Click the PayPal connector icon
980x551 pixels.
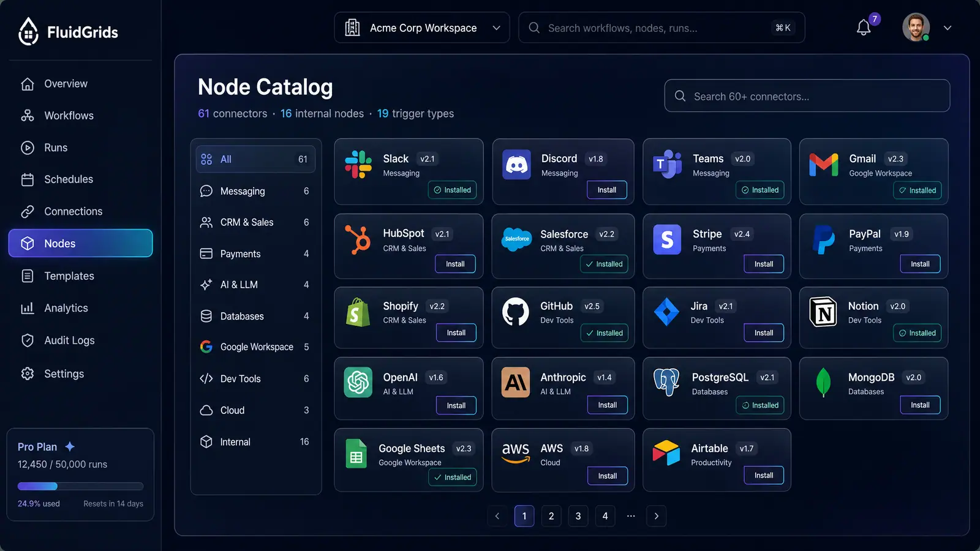point(824,239)
